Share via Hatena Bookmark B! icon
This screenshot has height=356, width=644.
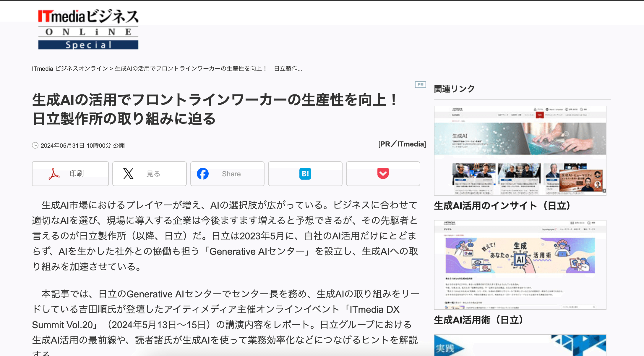305,174
